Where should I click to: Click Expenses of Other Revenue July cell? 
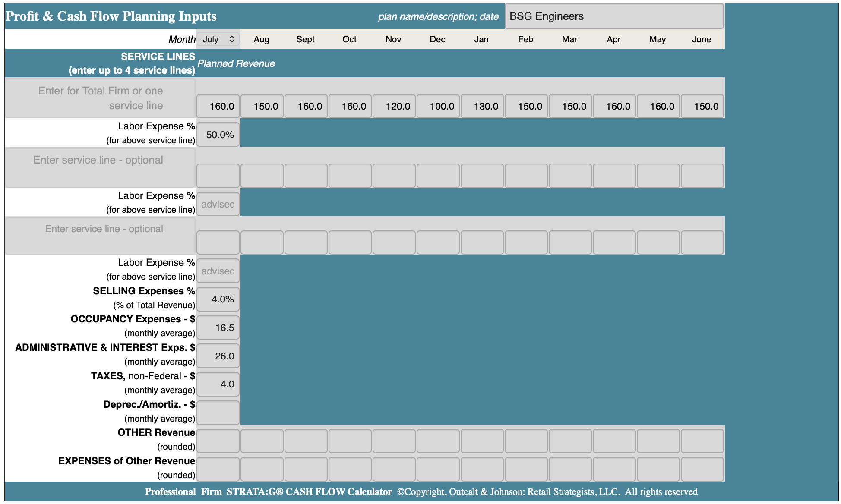point(218,469)
